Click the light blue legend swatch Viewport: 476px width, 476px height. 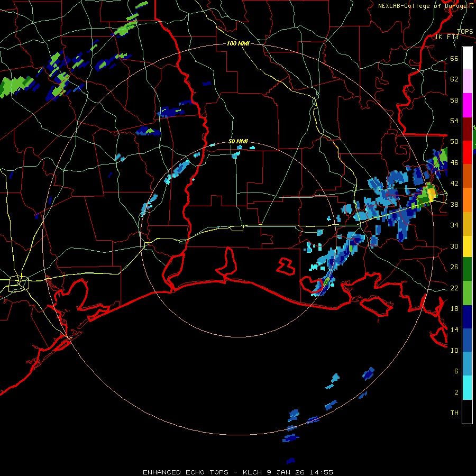[467, 364]
